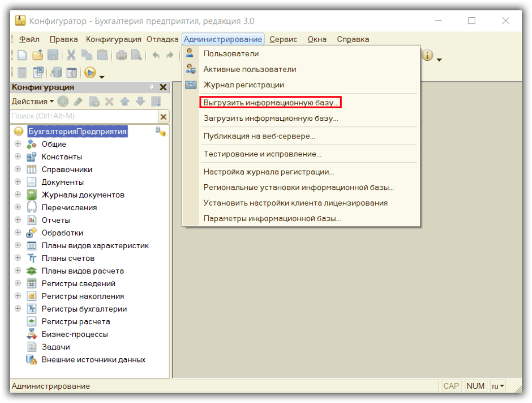Select Регистры расчета in configuration tree

coord(75,321)
